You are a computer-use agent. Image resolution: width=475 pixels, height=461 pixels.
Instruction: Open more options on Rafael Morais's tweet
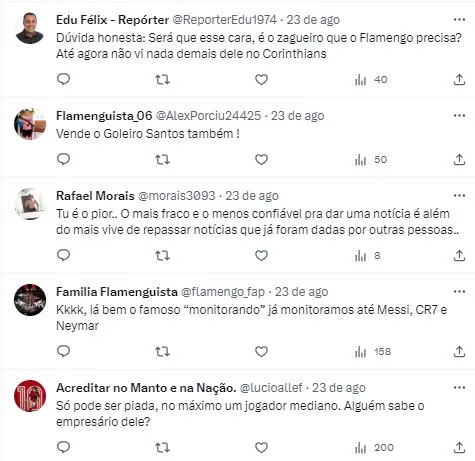point(459,196)
